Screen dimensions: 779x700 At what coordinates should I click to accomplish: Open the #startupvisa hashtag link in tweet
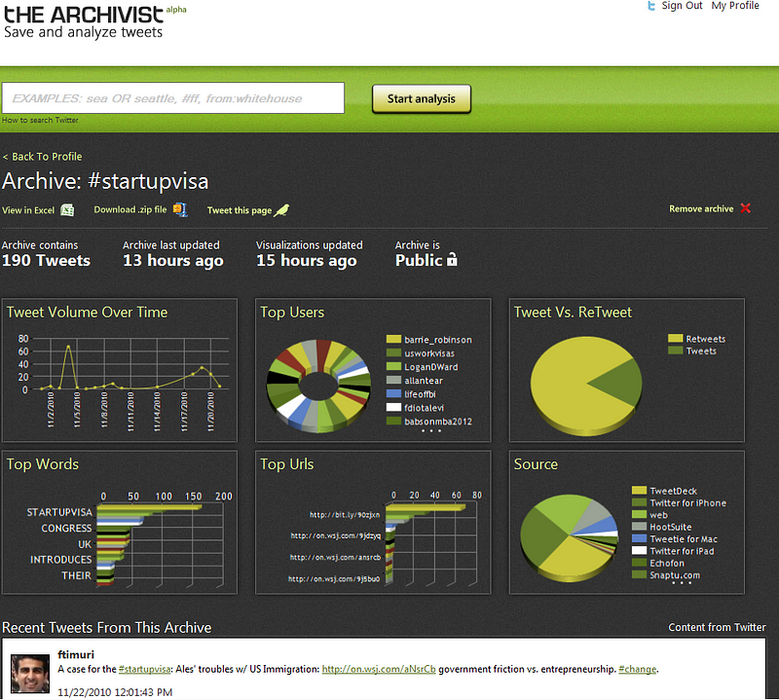[144, 669]
